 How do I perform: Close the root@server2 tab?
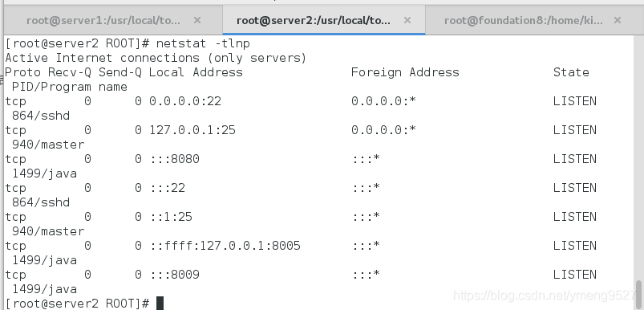[x=407, y=20]
